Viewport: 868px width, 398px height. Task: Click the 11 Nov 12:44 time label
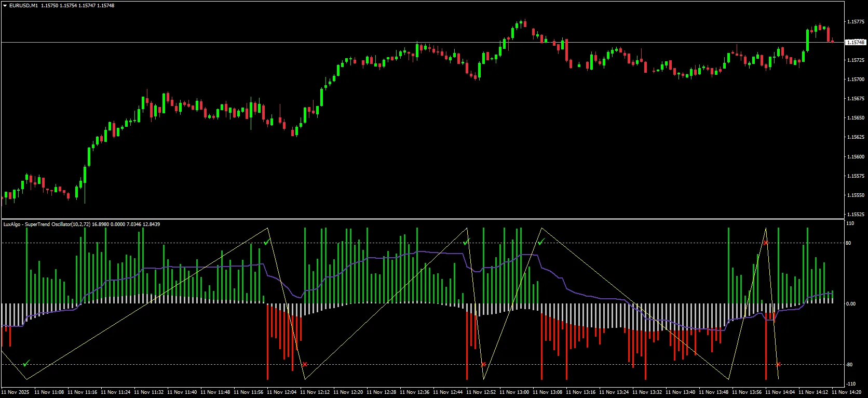pos(447,392)
